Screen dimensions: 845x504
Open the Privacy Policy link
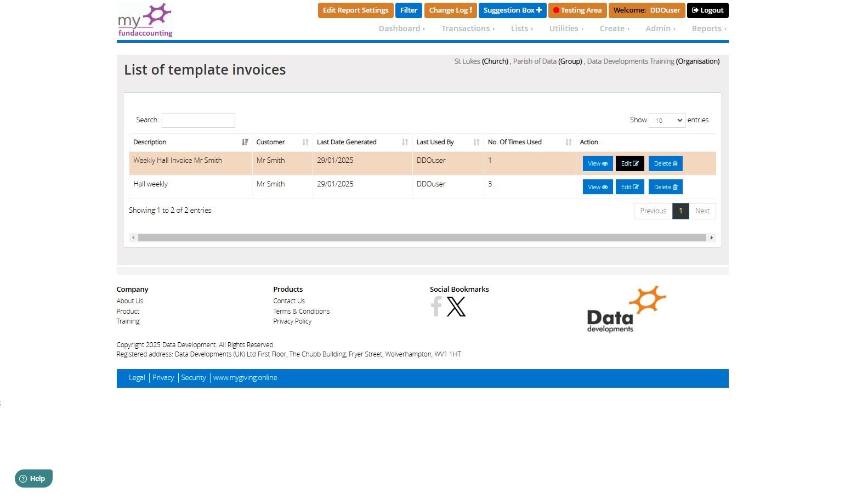pyautogui.click(x=292, y=321)
